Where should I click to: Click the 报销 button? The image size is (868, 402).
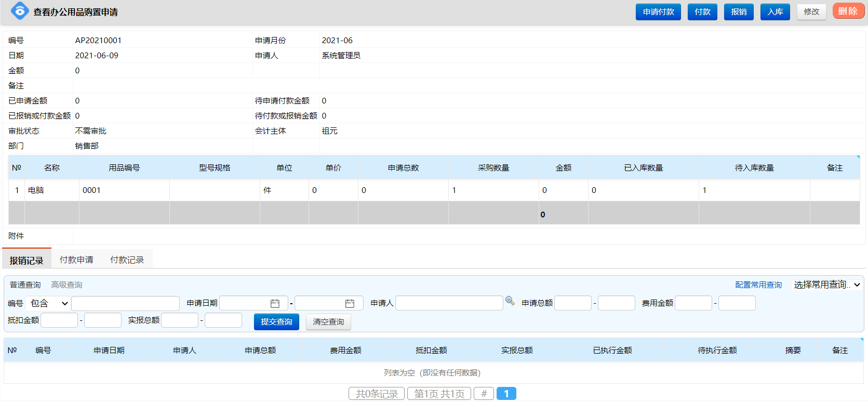pos(739,12)
